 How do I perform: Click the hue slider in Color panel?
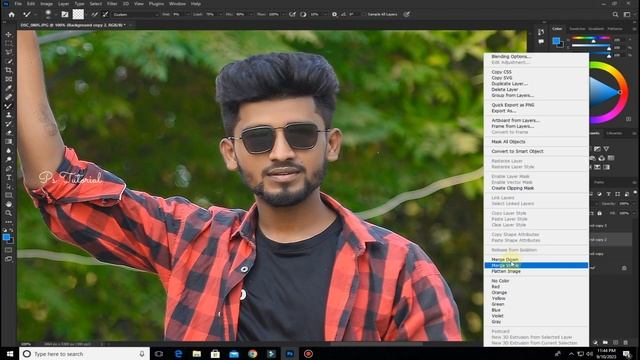tap(590, 38)
